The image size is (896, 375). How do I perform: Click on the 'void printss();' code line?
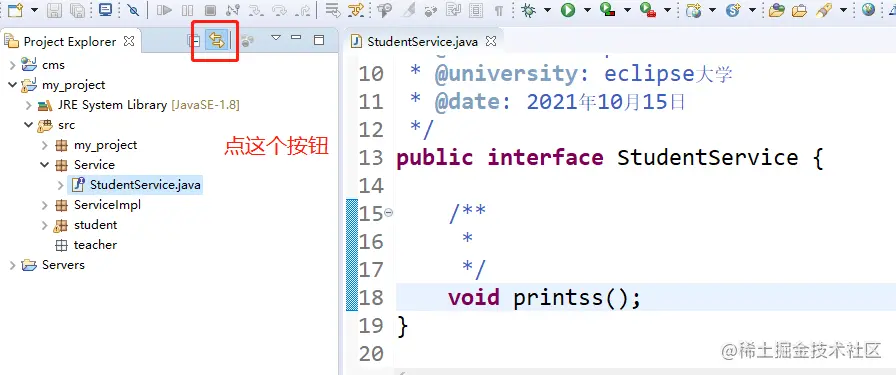click(545, 297)
